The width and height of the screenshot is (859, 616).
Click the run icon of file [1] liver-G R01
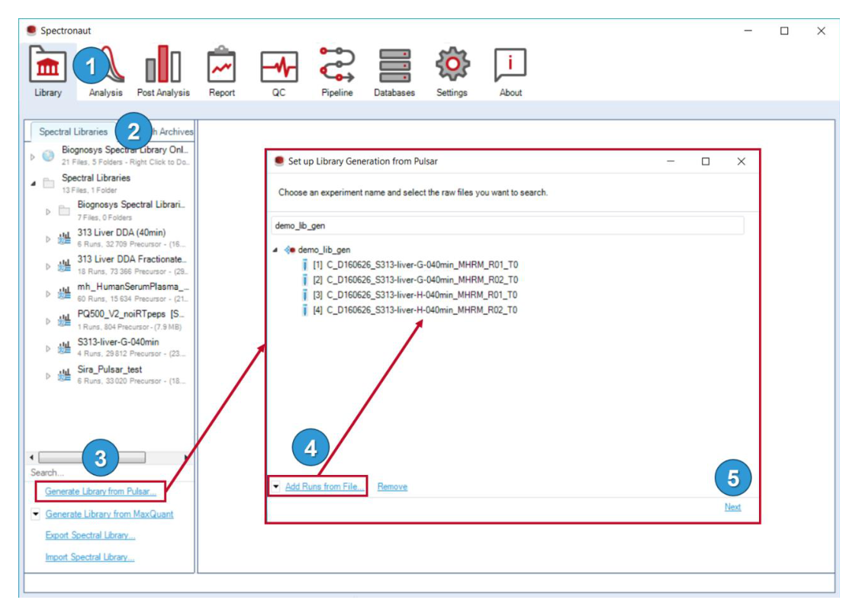click(x=304, y=265)
